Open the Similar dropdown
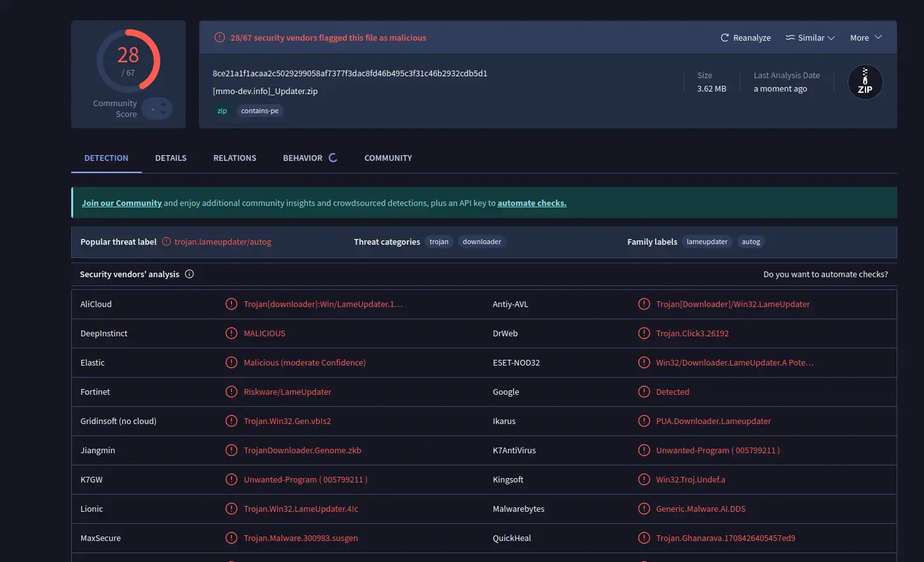The height and width of the screenshot is (562, 924). tap(810, 38)
